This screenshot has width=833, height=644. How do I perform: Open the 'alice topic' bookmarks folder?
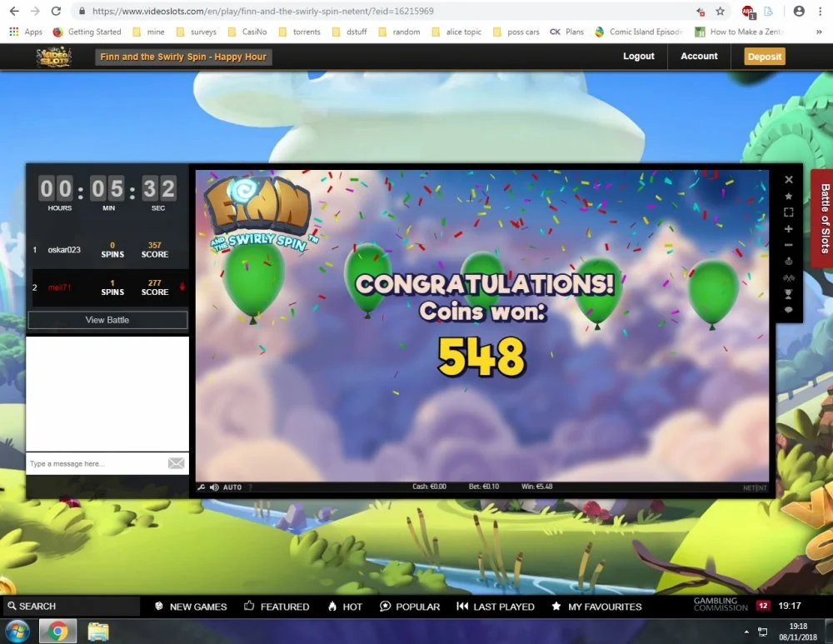pos(456,32)
